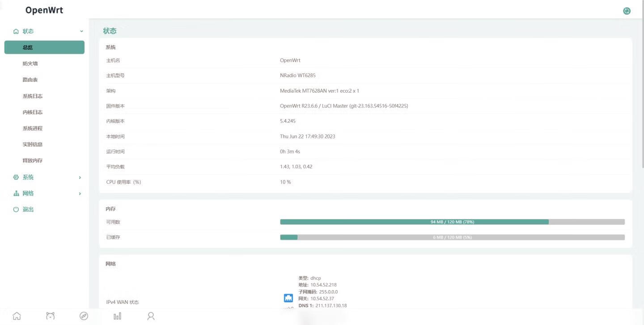Click the refresh icon at top right
644x325 pixels.
[x=627, y=11]
